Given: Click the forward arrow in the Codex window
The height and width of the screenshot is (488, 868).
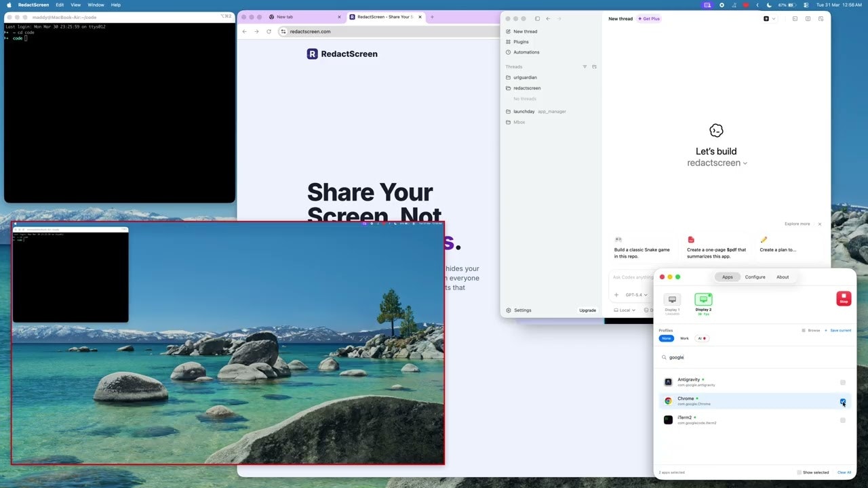Looking at the screenshot, I should 559,19.
